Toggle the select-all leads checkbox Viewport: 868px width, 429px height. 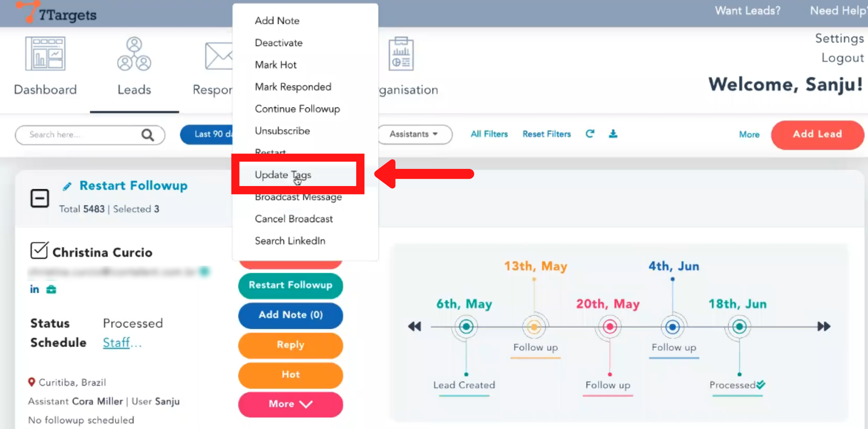click(40, 198)
